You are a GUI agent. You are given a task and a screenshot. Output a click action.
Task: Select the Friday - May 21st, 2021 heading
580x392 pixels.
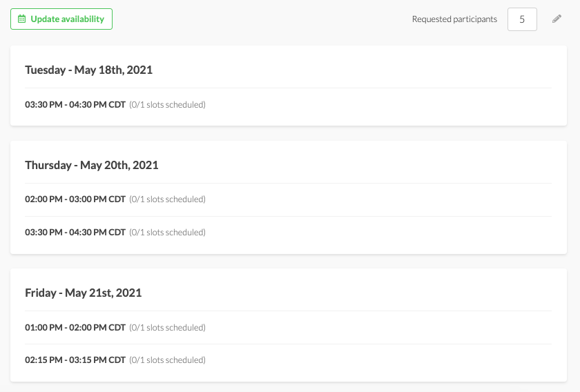click(x=83, y=293)
